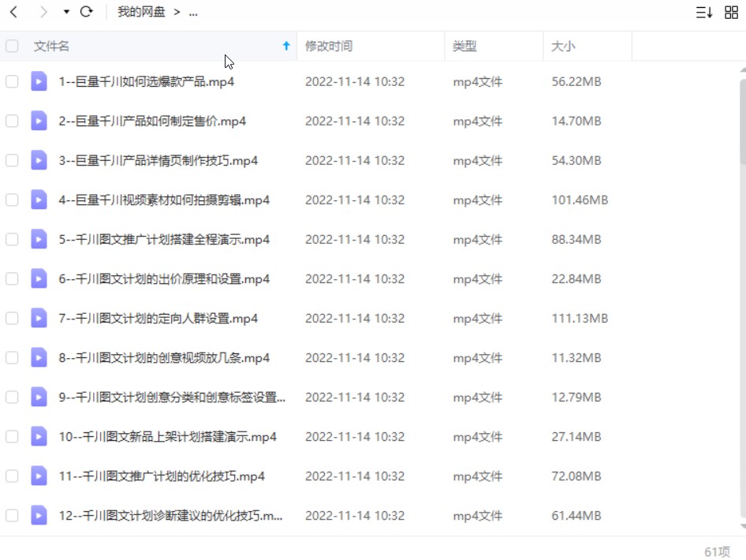Screen dimensions: 746x560
Task: Sort by 文件名 column header
Action: coord(51,47)
